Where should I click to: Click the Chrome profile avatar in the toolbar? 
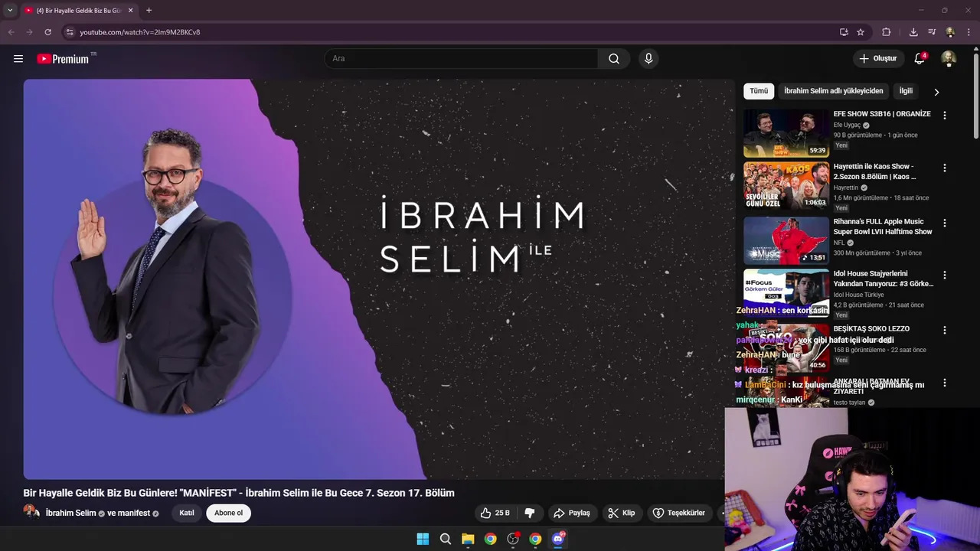point(950,32)
